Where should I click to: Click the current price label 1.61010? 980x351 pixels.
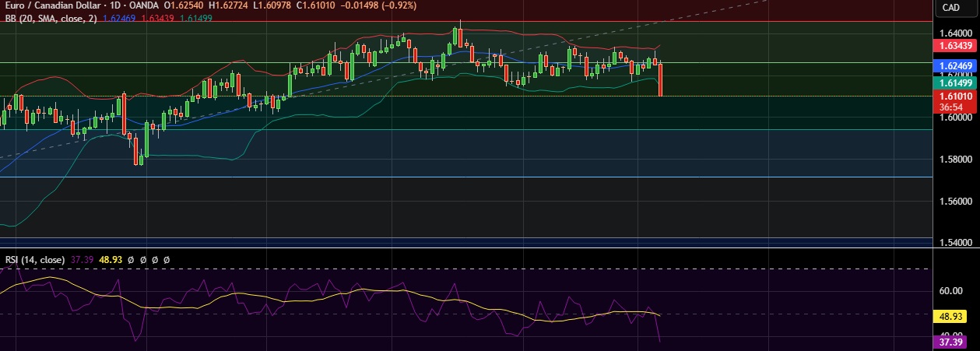[955, 97]
